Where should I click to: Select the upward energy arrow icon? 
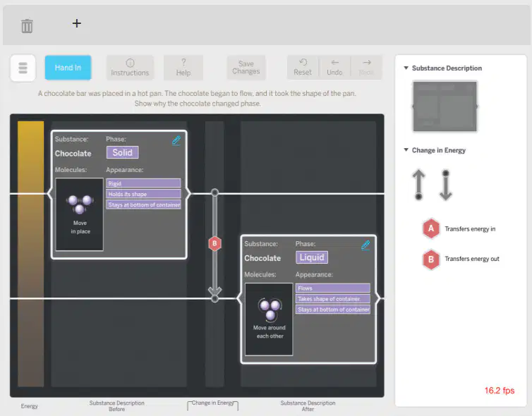tap(418, 185)
